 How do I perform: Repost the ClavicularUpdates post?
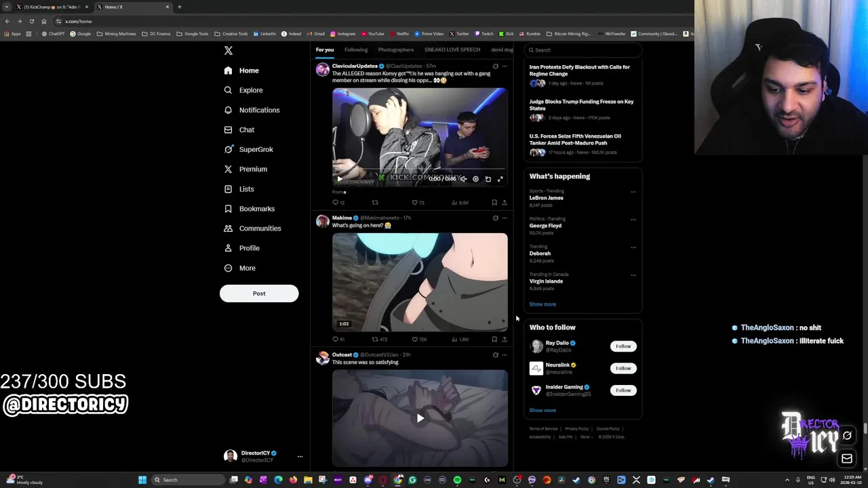[x=375, y=202]
